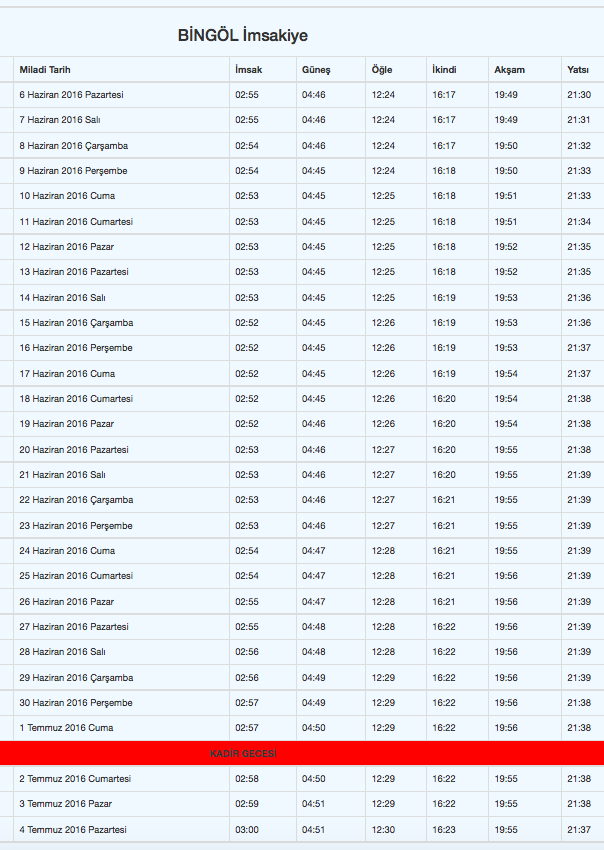Click the İkindi column header
This screenshot has width=604, height=850.
(444, 70)
